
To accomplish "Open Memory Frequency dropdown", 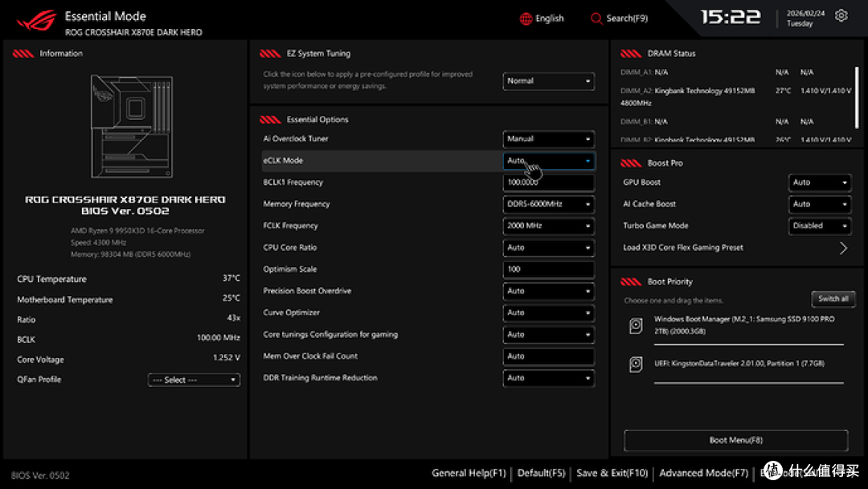I will (549, 203).
